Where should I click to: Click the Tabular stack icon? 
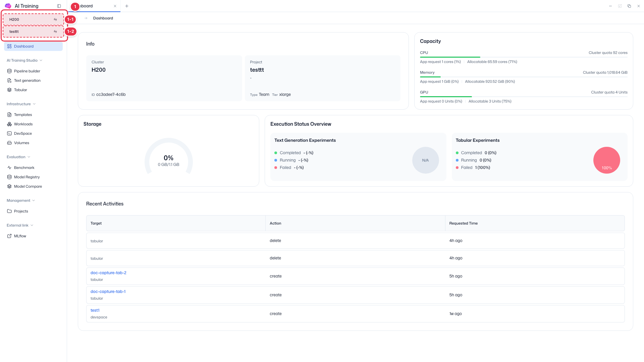9,90
